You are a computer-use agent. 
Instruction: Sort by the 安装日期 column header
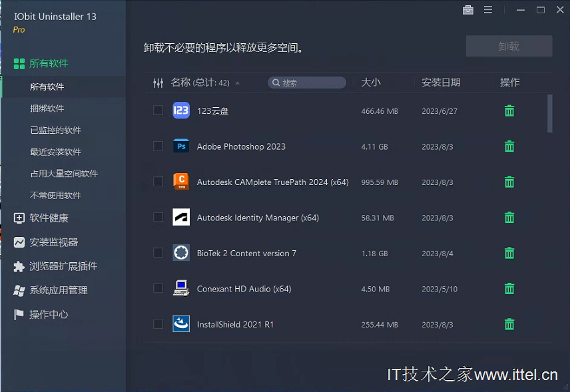(x=441, y=83)
